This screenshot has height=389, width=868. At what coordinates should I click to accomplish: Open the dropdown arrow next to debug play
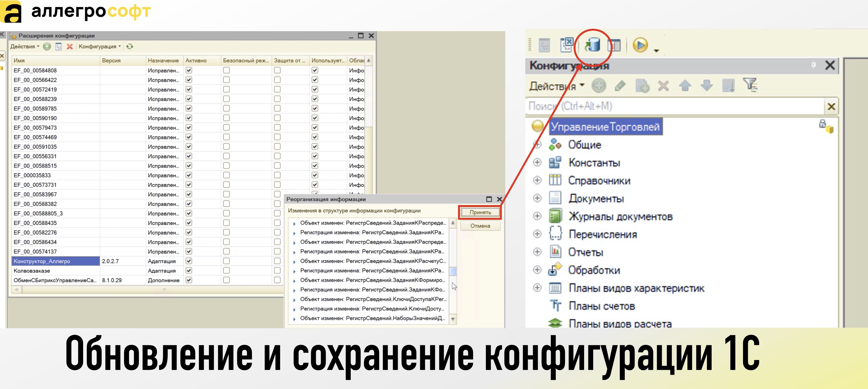[x=656, y=51]
